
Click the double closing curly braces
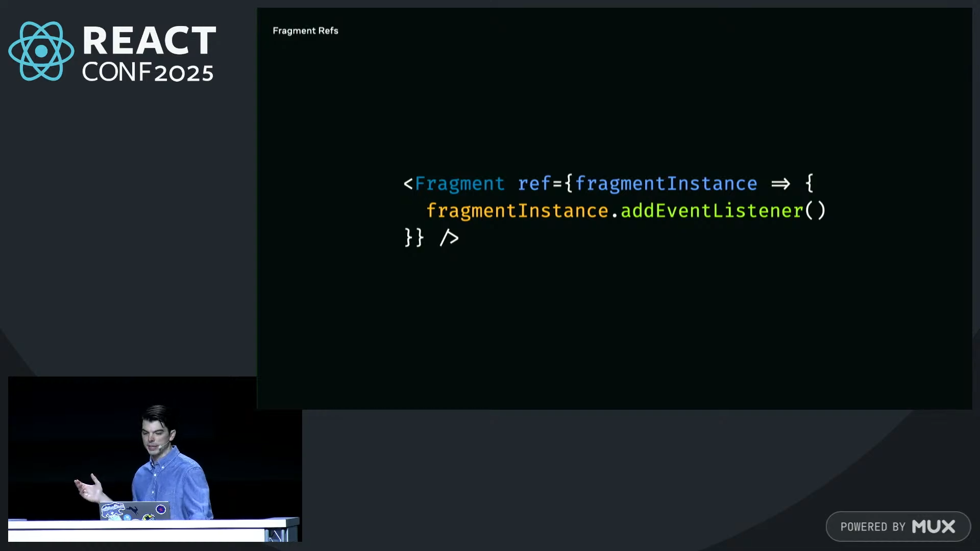[414, 238]
